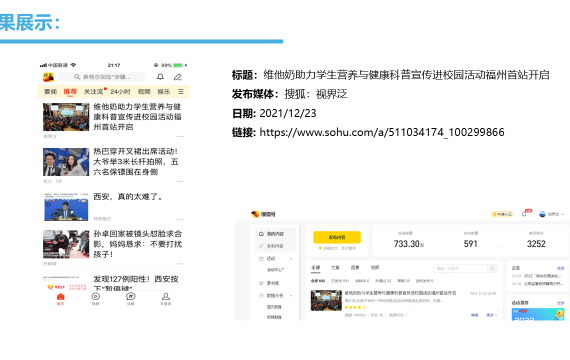The image size is (570, 360).
Task: Click the yellow certification badge in the dashboard header
Action: coord(502,214)
